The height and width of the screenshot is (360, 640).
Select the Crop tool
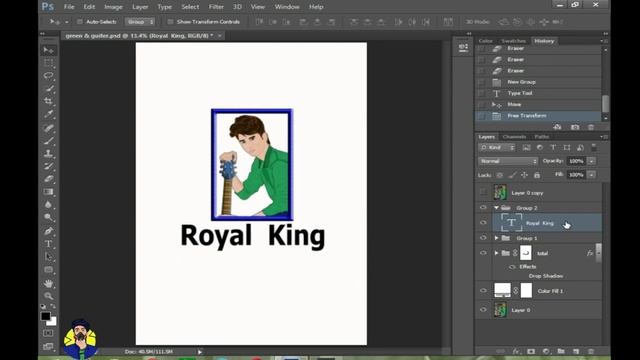pos(49,101)
